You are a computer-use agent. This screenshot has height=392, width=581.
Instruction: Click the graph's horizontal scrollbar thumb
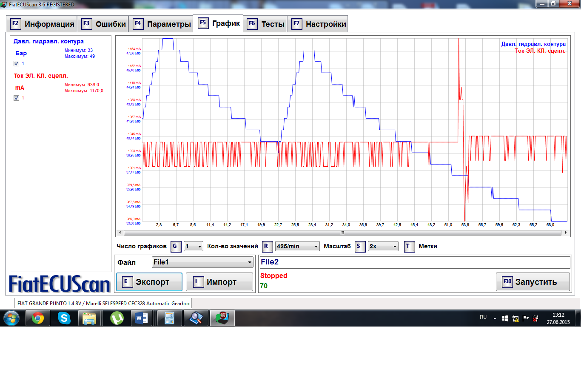pyautogui.click(x=342, y=233)
